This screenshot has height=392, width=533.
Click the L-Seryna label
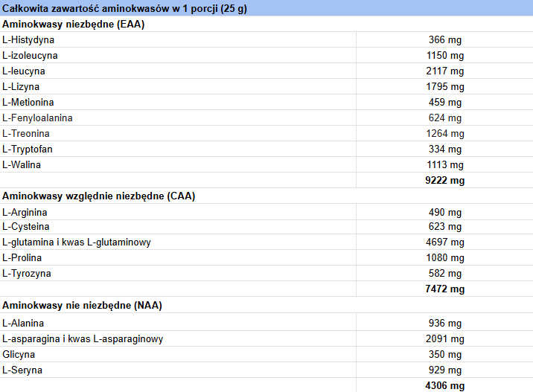pos(22,370)
